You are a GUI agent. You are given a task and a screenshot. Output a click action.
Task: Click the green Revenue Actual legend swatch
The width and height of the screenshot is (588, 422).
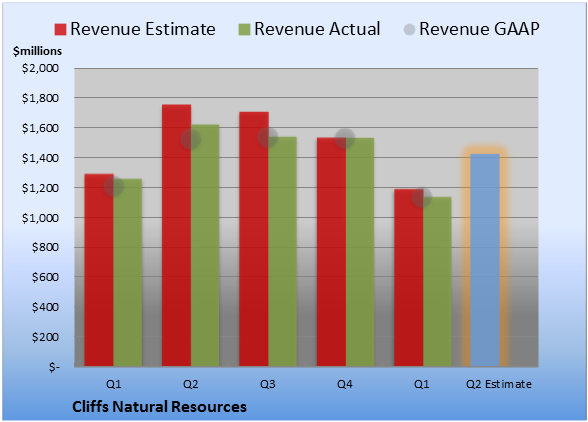click(x=244, y=30)
